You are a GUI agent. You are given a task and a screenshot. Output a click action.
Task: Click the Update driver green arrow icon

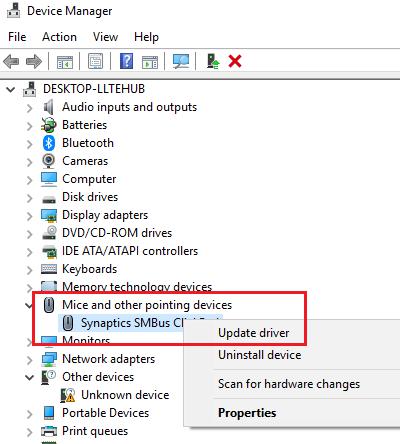pyautogui.click(x=213, y=61)
